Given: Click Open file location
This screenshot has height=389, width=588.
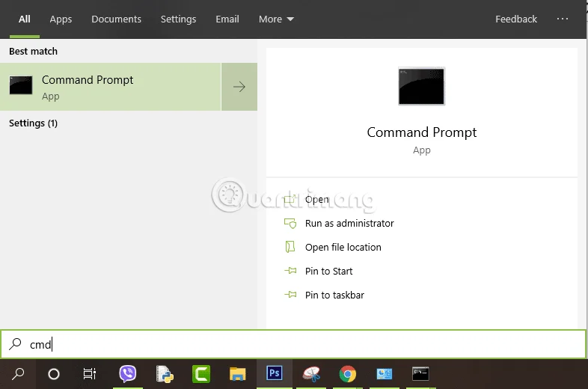Looking at the screenshot, I should click(x=343, y=247).
